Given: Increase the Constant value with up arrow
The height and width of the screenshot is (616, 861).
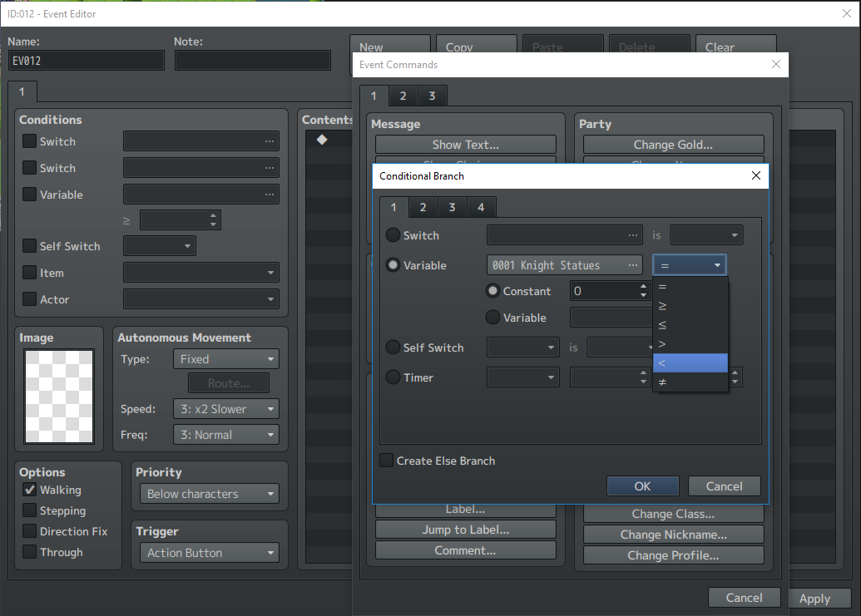Looking at the screenshot, I should (643, 286).
